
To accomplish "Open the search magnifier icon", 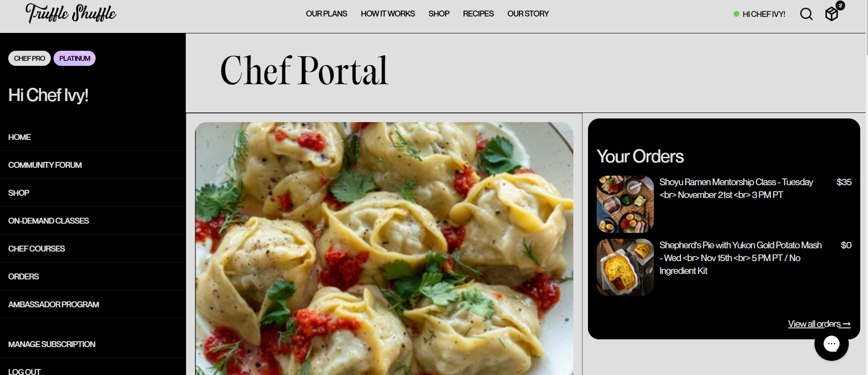I will click(806, 14).
